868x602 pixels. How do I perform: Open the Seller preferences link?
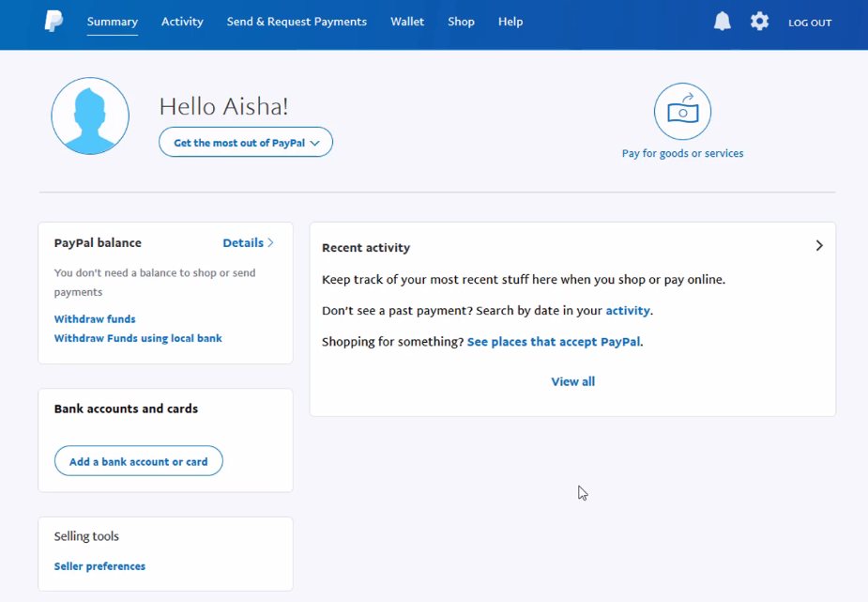pyautogui.click(x=99, y=566)
